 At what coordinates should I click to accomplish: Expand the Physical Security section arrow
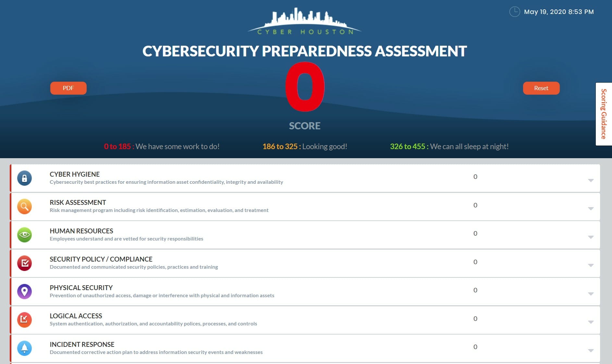pos(591,294)
